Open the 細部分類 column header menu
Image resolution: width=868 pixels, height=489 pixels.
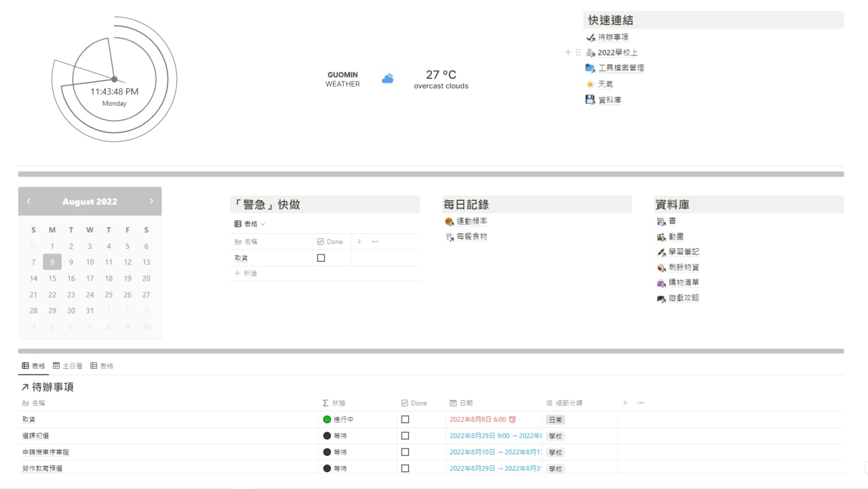coord(580,403)
